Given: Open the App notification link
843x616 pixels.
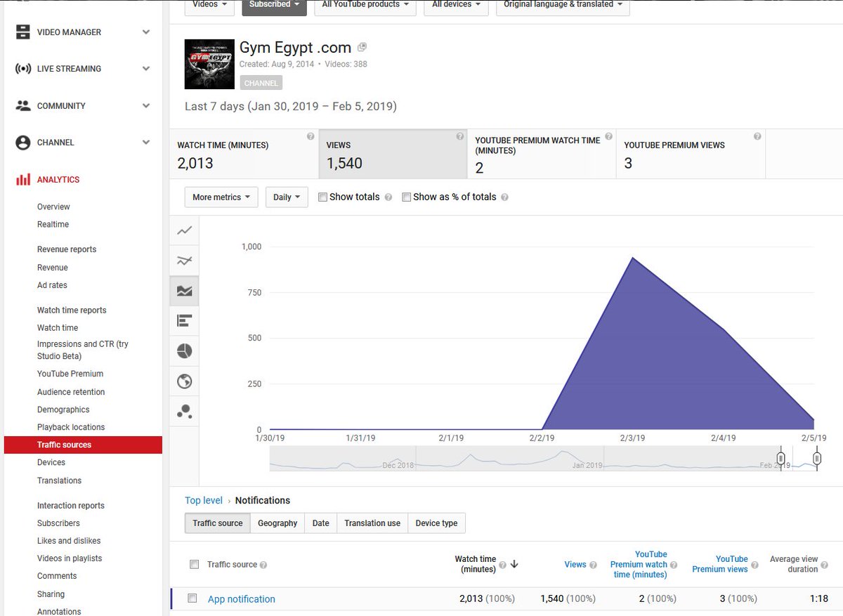Looking at the screenshot, I should (x=242, y=599).
